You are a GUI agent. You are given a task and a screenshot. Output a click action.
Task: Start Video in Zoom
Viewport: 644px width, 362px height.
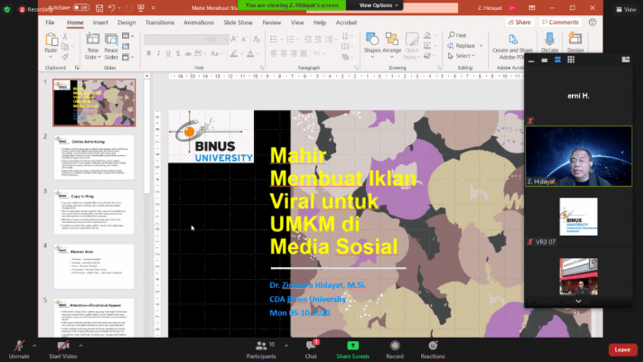63,350
